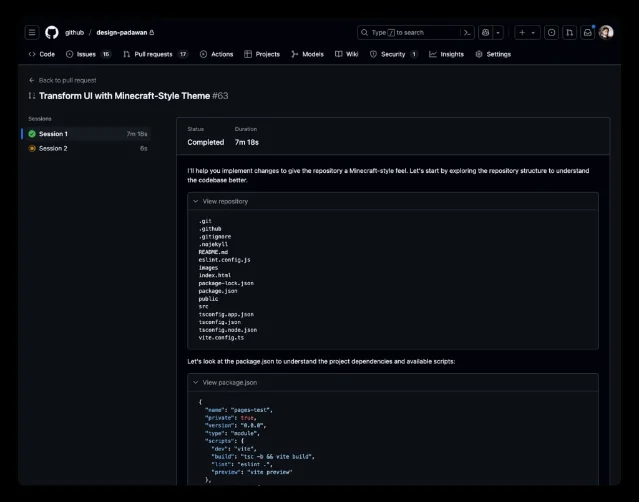
Task: Click the Pull requests count badge 17
Action: click(x=183, y=54)
